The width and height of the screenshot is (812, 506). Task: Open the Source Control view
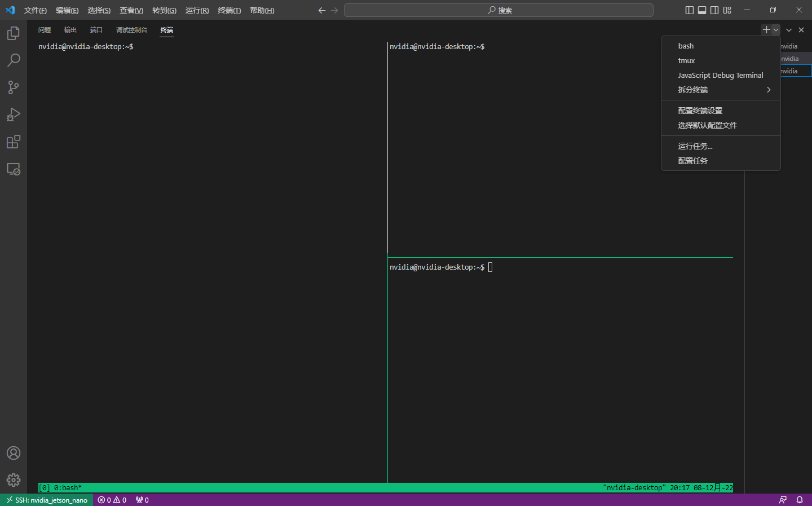[14, 87]
